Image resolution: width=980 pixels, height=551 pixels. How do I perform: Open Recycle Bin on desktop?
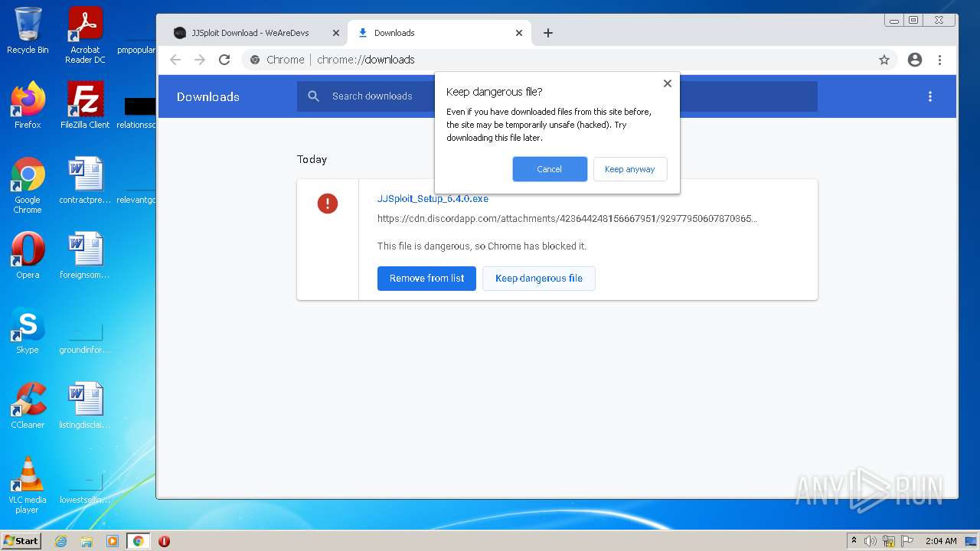(28, 31)
